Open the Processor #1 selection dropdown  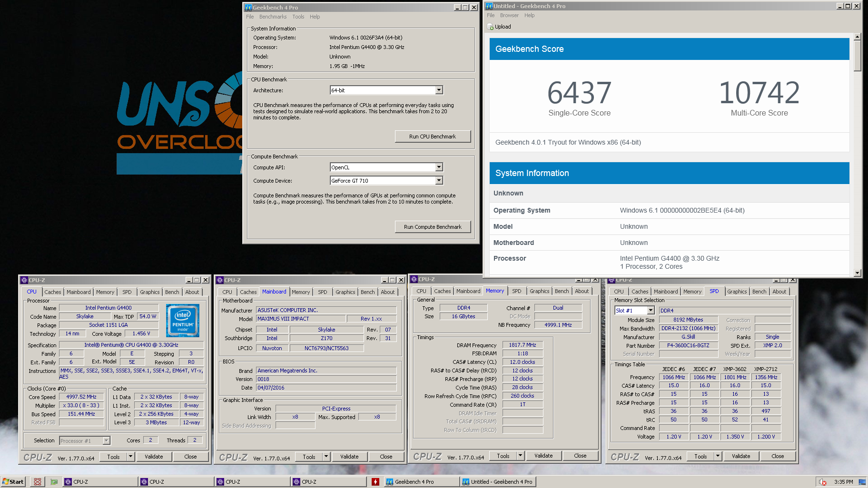coord(106,441)
